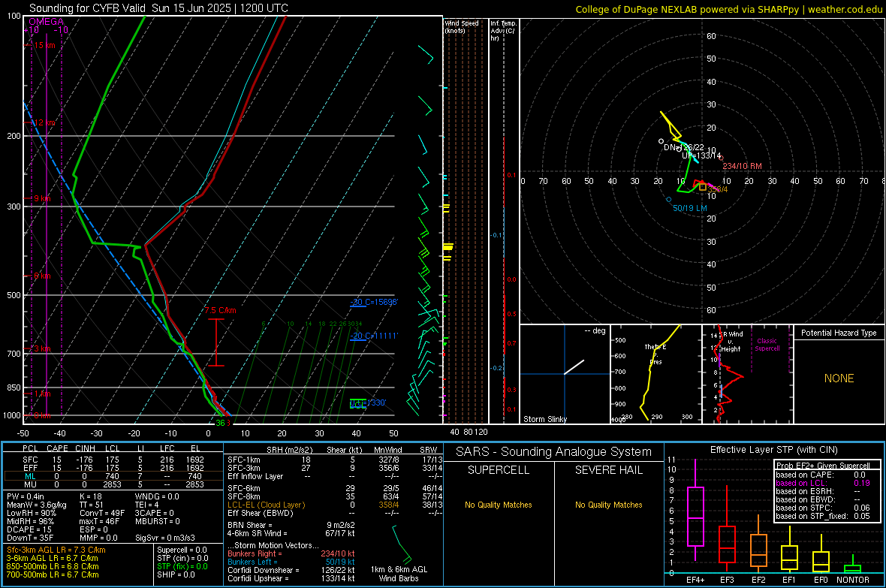Click the Corfidi Downshear = 126/22 kt line
Image resolution: width=886 pixels, height=588 pixels.
[x=291, y=570]
